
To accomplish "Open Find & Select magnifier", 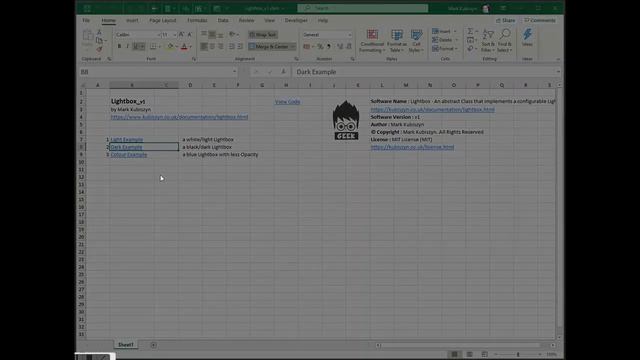I will click(504, 41).
